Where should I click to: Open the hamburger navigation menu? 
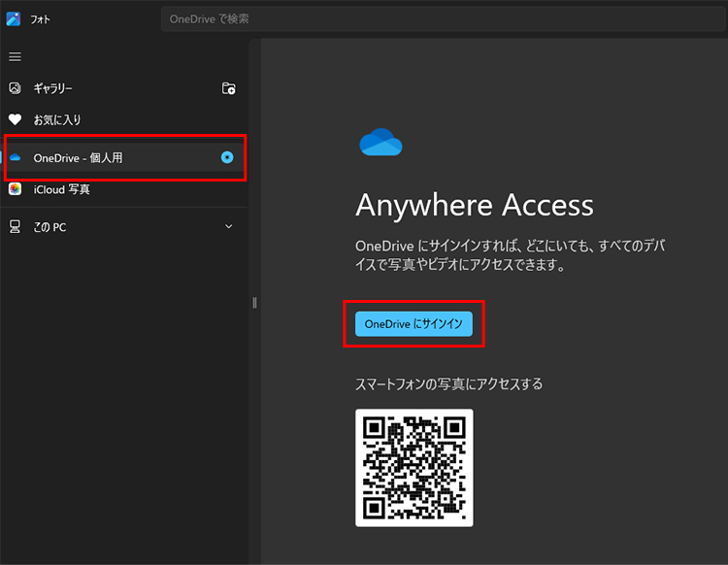(x=15, y=57)
